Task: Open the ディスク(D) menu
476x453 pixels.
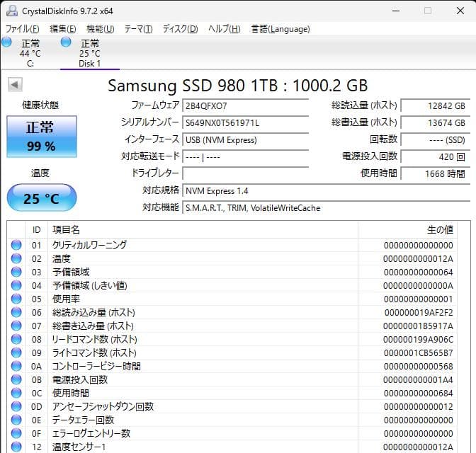Action: click(181, 29)
